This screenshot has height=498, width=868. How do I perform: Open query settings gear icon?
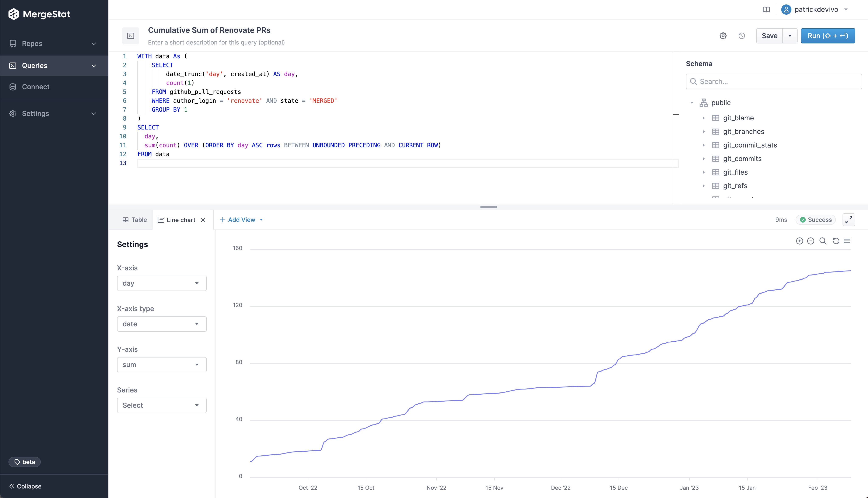click(x=723, y=36)
